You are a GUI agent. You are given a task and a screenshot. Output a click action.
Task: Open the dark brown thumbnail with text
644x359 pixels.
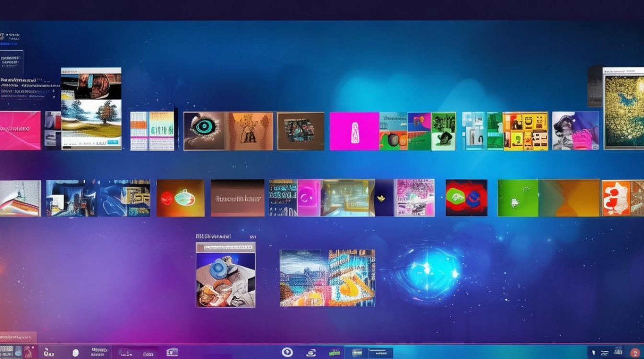(237, 198)
